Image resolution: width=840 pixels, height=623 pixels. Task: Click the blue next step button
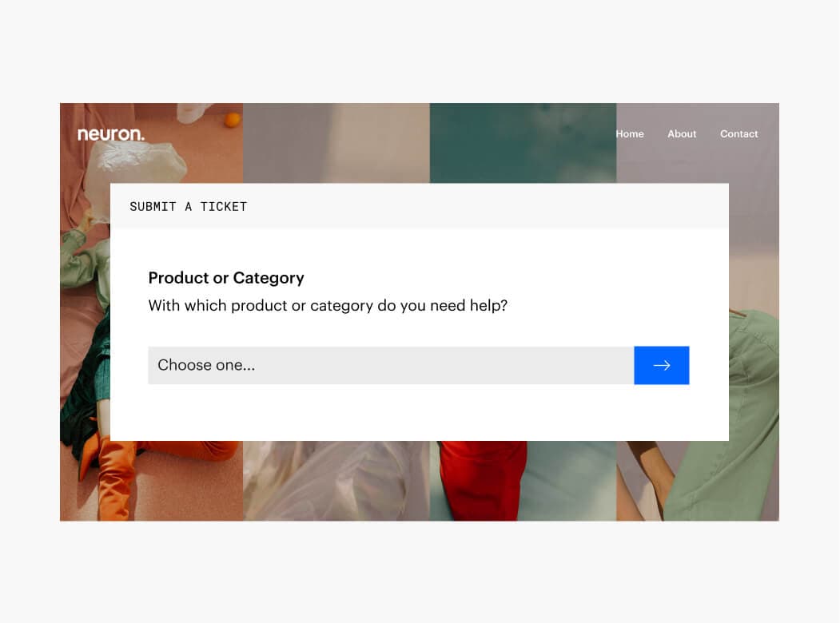tap(662, 366)
